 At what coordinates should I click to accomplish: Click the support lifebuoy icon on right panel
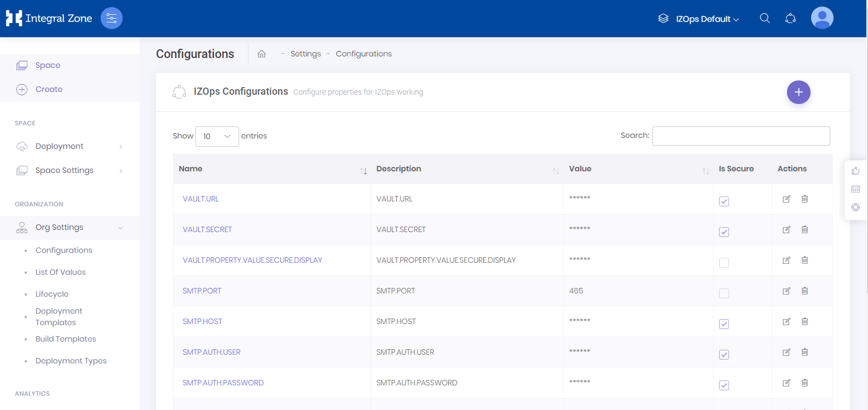[855, 207]
